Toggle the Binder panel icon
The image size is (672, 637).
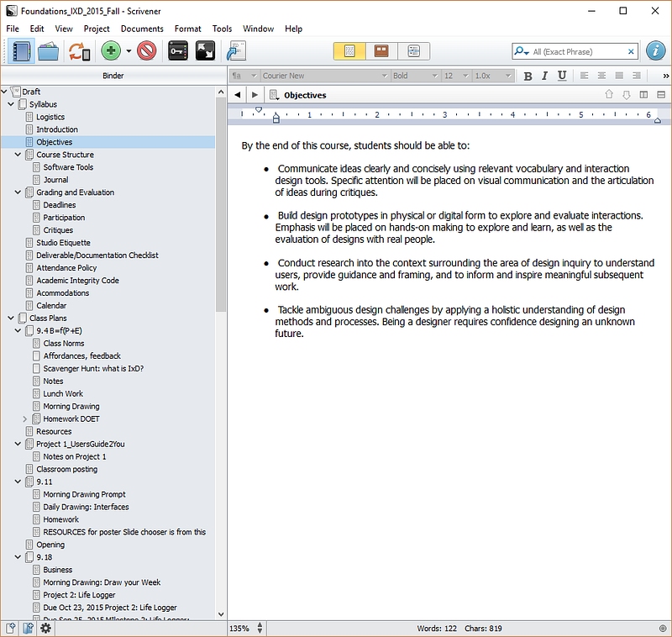click(22, 51)
